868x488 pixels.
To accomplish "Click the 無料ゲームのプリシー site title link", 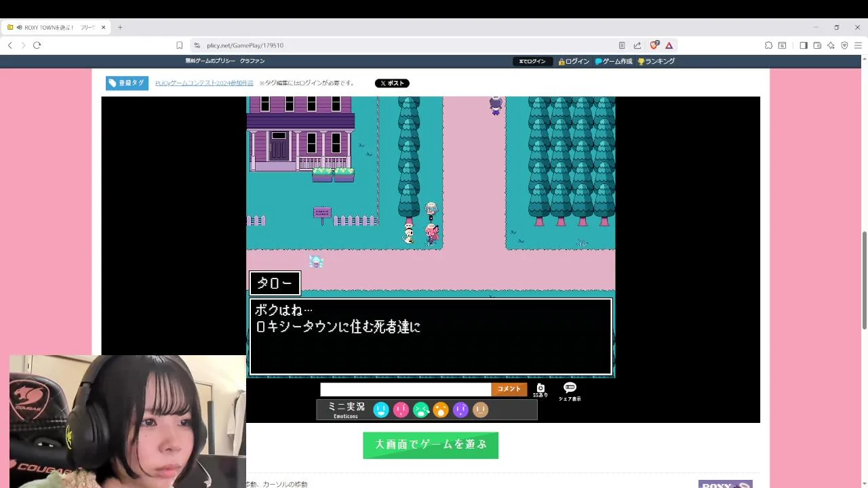I will 210,61.
